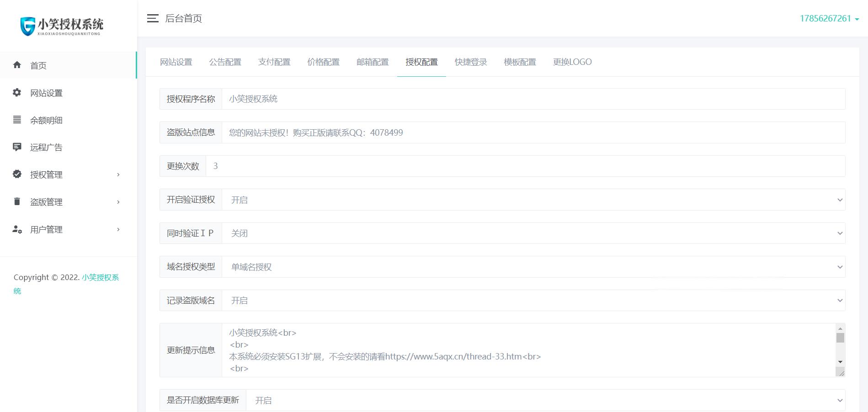Click the textarea resize handle corner
The image size is (868, 412).
(840, 372)
